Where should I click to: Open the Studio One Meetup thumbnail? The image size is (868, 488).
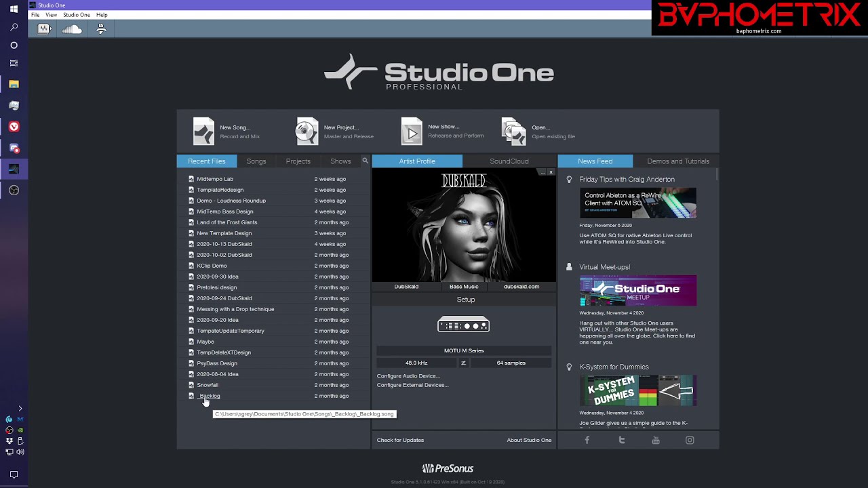point(638,291)
